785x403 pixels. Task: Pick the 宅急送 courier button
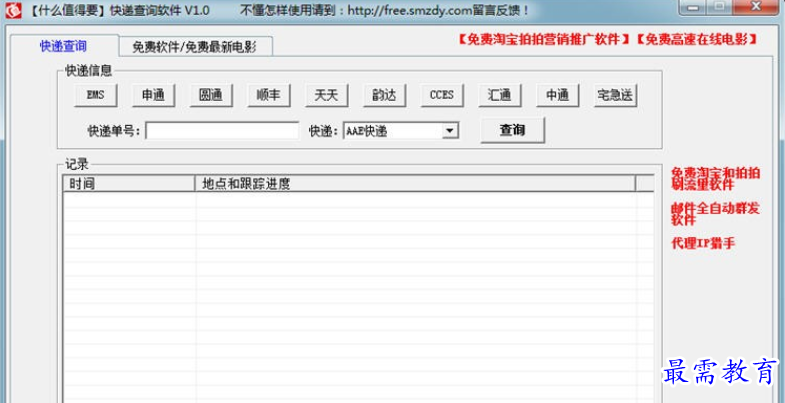[x=615, y=95]
